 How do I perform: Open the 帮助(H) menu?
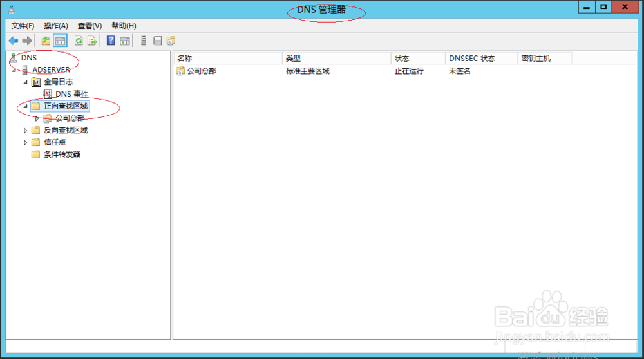[124, 26]
